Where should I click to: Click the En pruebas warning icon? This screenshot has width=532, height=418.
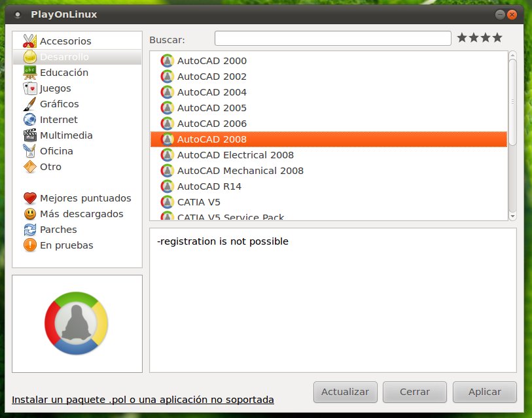pos(30,245)
